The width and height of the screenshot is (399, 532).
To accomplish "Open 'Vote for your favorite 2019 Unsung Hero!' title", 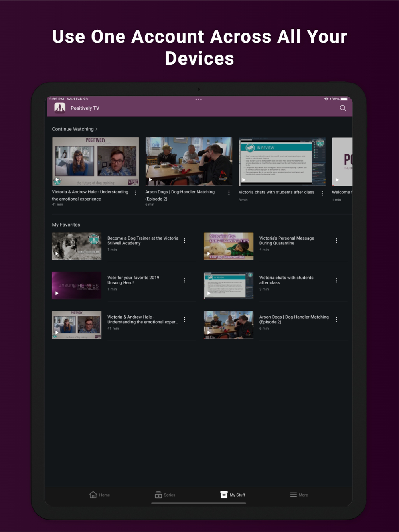I will (133, 280).
